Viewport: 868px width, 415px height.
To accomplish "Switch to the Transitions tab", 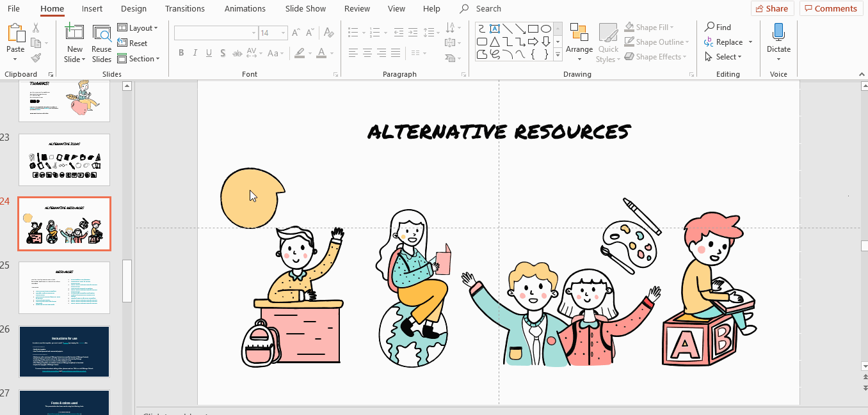I will (x=185, y=9).
